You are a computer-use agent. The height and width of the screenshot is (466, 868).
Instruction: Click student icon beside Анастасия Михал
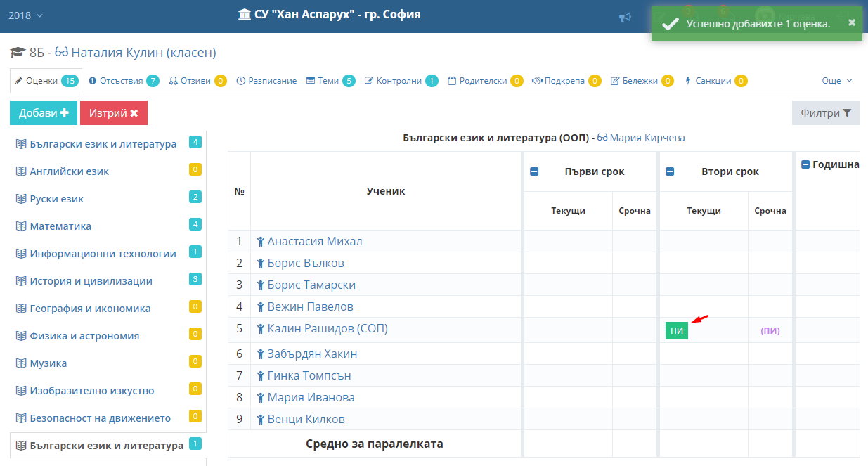[x=260, y=242]
